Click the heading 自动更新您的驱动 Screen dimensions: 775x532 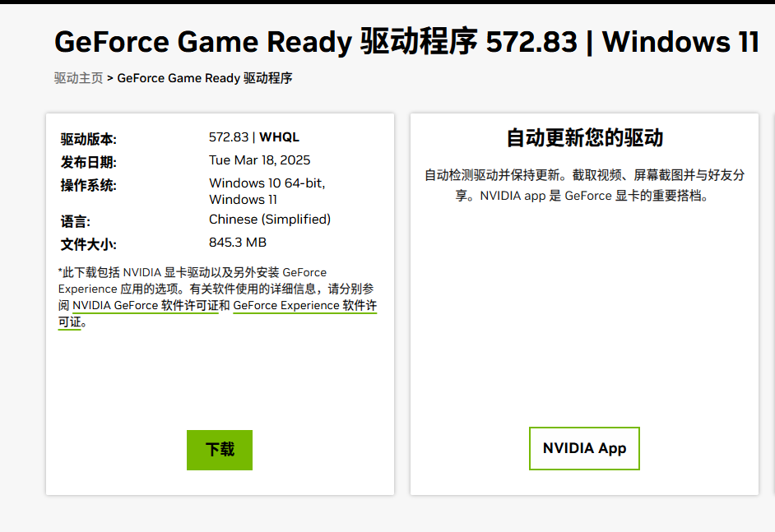[585, 138]
